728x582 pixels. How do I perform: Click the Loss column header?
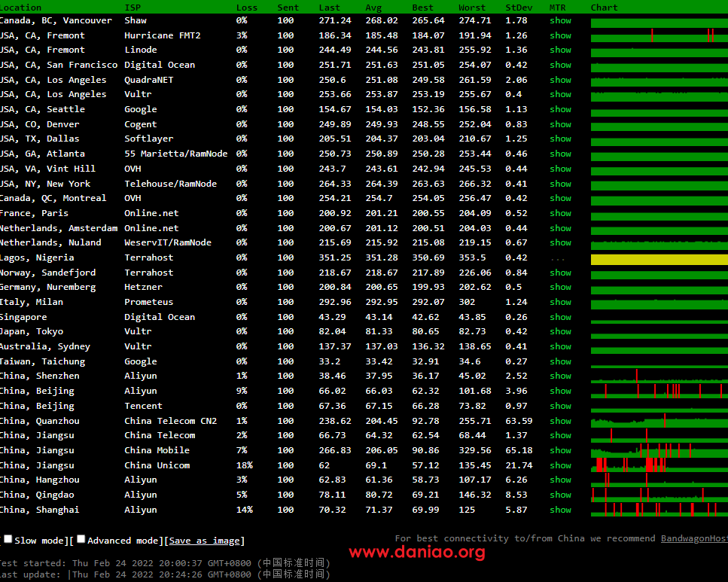(x=246, y=8)
